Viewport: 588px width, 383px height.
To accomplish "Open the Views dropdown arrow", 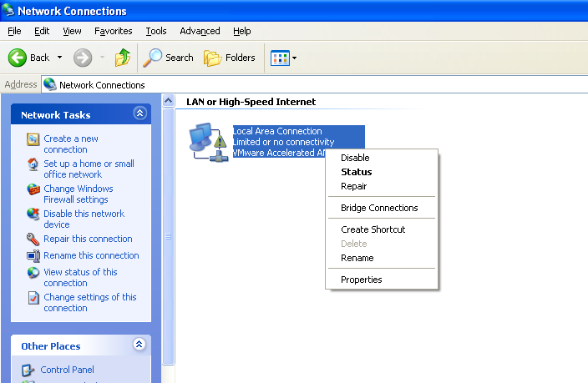I will click(294, 58).
